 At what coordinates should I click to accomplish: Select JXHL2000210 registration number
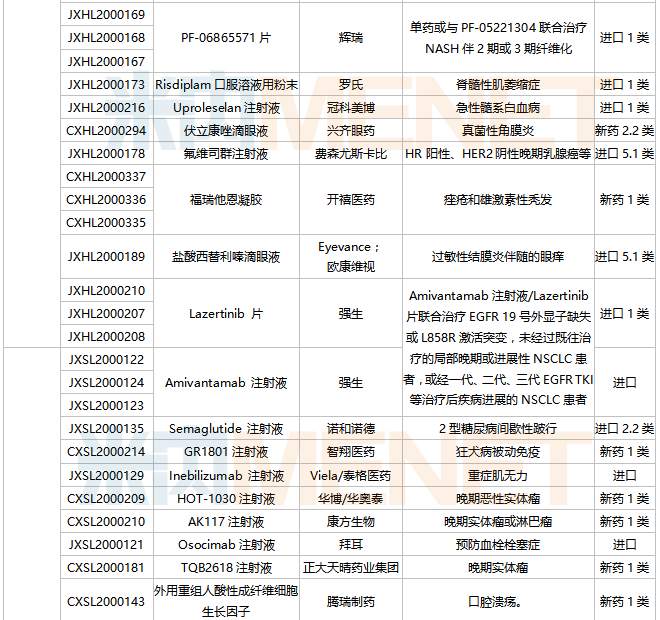coord(106,291)
